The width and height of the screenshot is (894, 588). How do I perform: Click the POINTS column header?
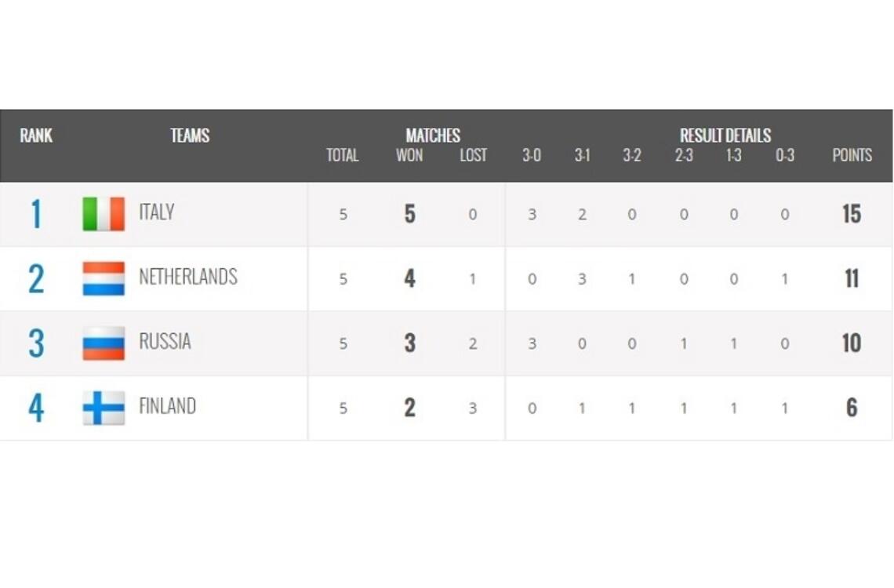click(852, 155)
